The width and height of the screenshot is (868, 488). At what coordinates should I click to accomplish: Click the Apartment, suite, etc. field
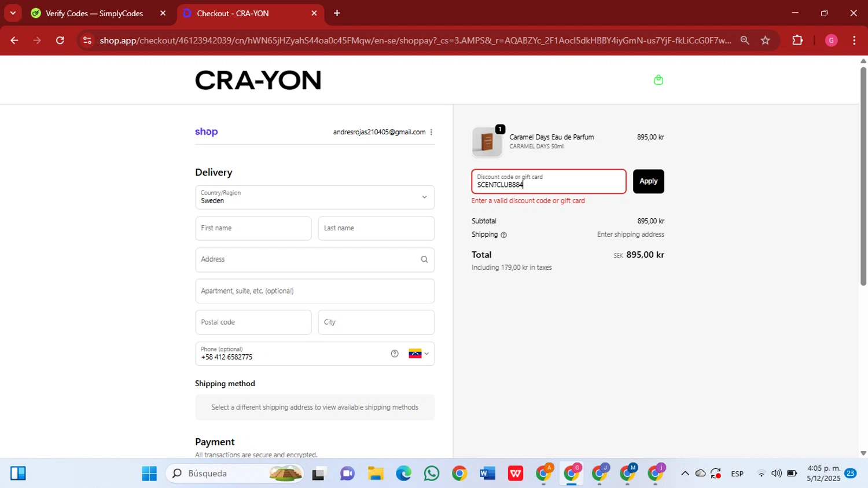click(315, 291)
